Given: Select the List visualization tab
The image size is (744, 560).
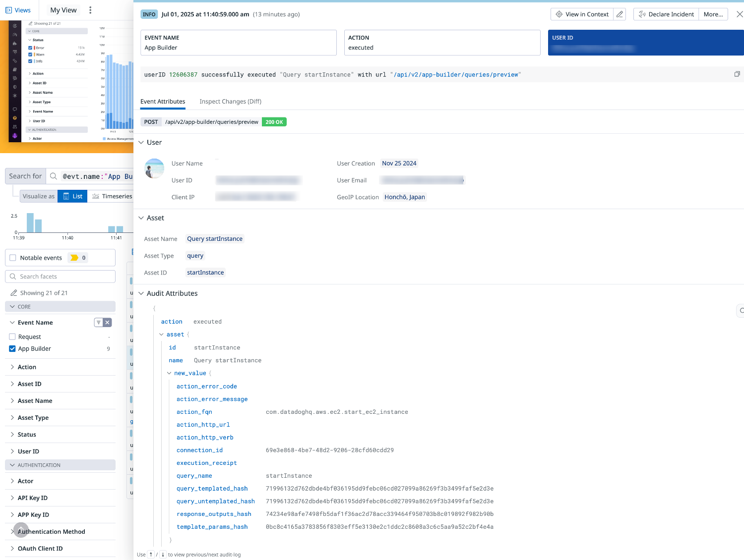Looking at the screenshot, I should point(72,196).
